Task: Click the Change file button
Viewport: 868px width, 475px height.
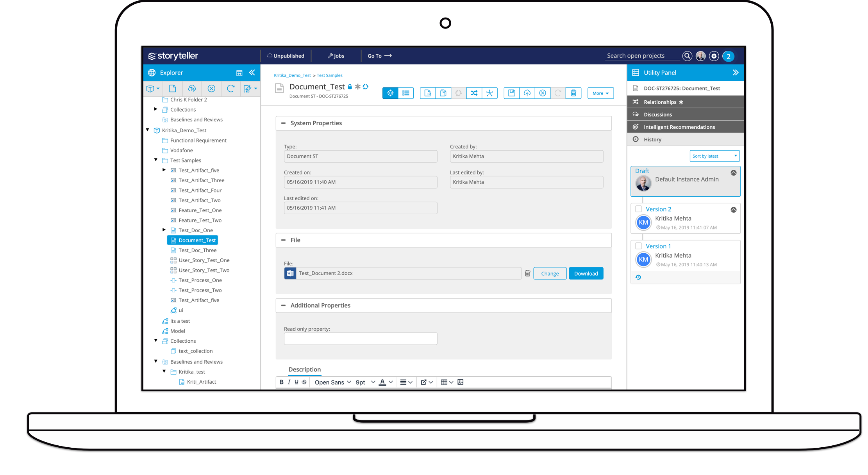Action: [550, 274]
